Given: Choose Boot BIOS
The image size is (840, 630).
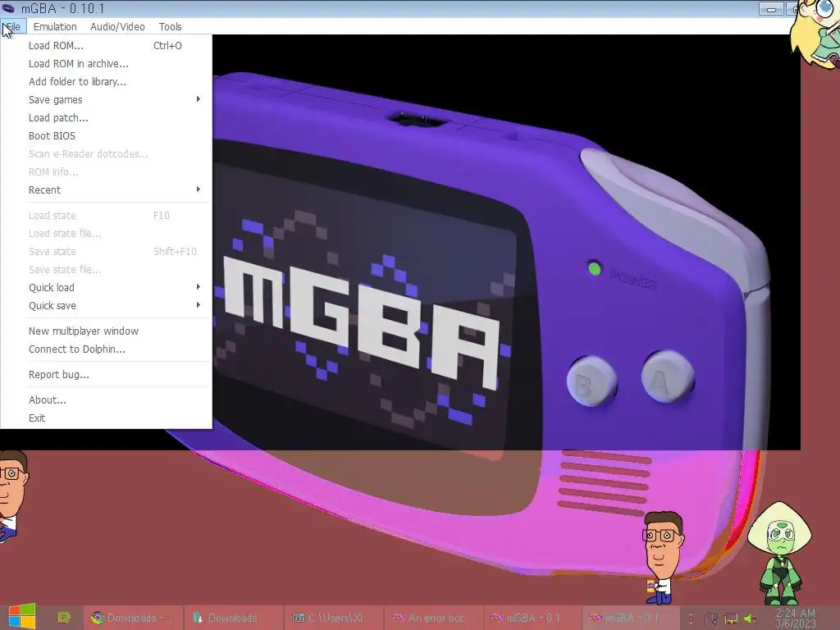Looking at the screenshot, I should [x=106, y=135].
